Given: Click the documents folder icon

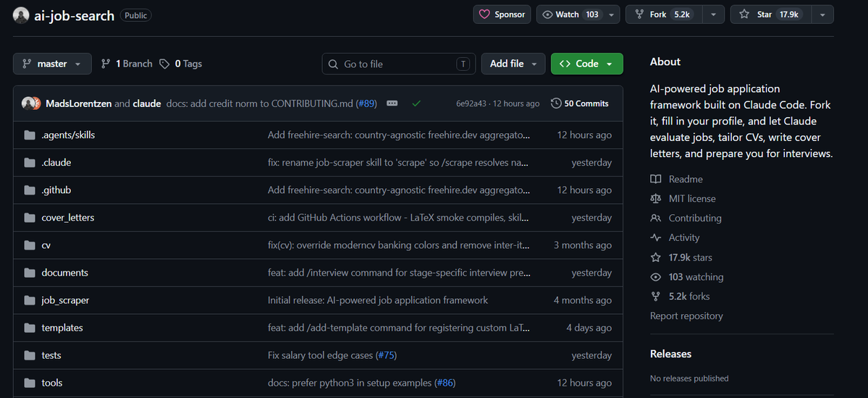Looking at the screenshot, I should 30,273.
